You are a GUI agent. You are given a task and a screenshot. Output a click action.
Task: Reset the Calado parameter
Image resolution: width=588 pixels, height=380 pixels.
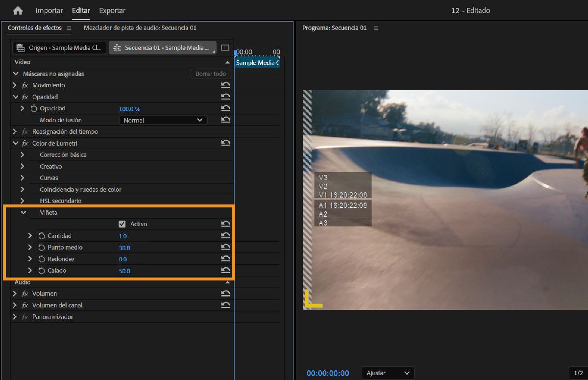[x=225, y=271]
